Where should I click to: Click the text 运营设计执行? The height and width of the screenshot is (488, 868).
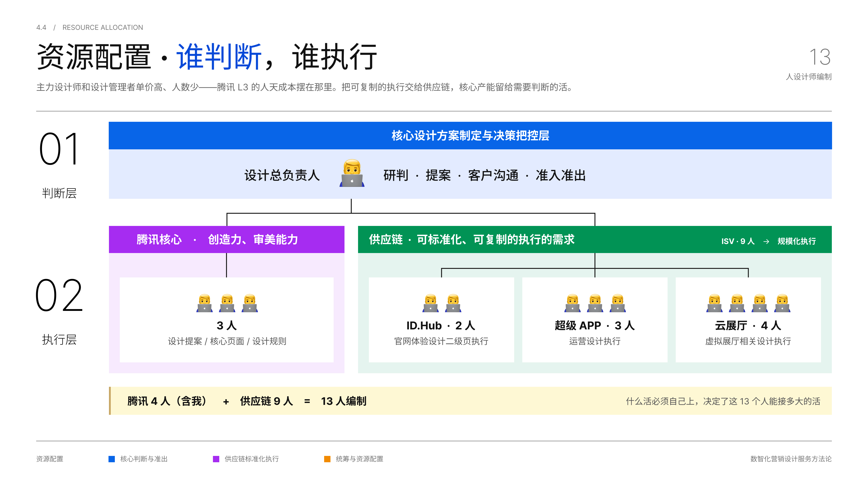[595, 341]
